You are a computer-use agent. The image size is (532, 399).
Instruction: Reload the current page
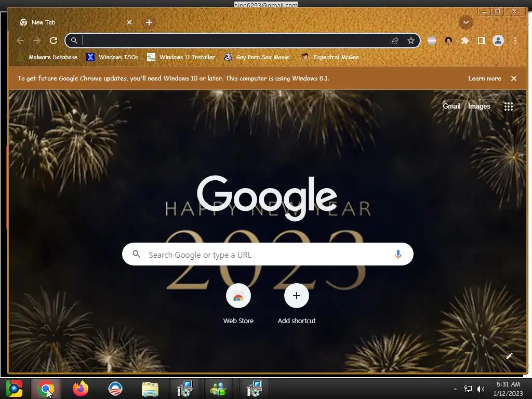point(54,41)
